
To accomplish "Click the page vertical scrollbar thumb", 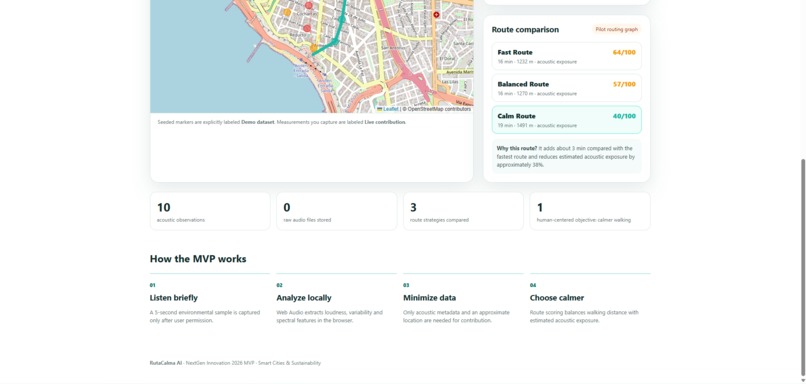I will [803, 267].
